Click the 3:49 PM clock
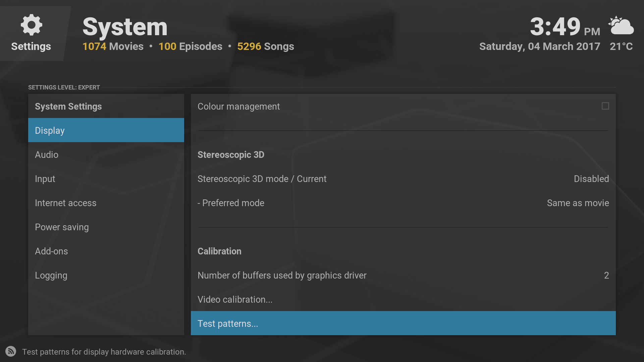644x362 pixels. [565, 27]
